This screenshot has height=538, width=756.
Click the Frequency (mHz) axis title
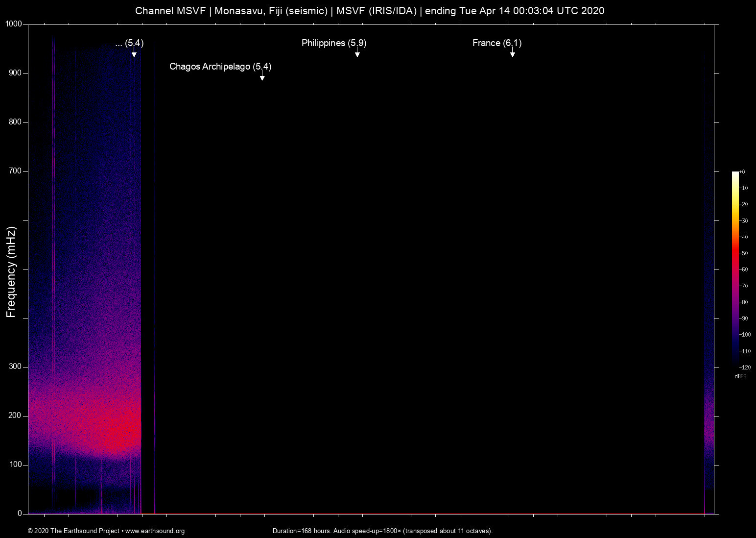tap(11, 272)
